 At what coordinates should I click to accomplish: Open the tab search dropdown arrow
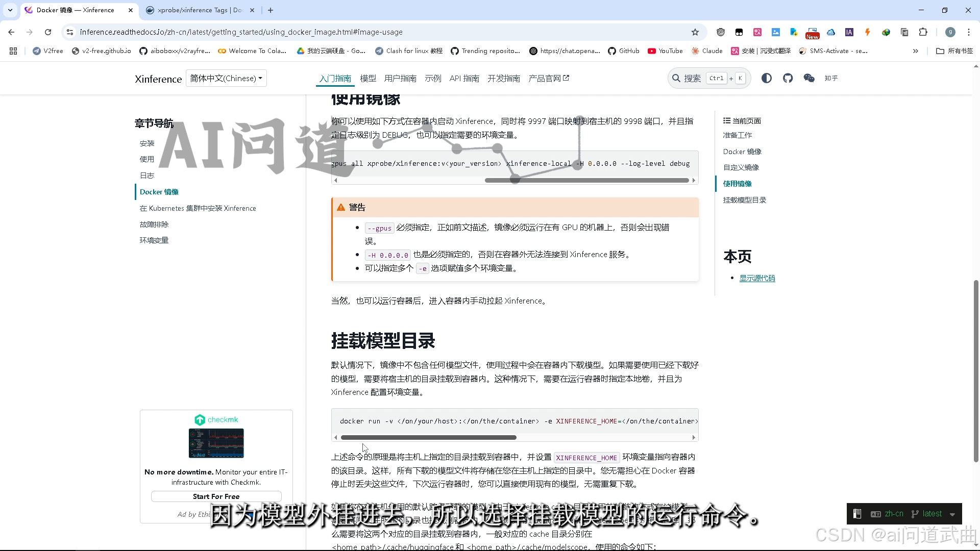[10, 10]
